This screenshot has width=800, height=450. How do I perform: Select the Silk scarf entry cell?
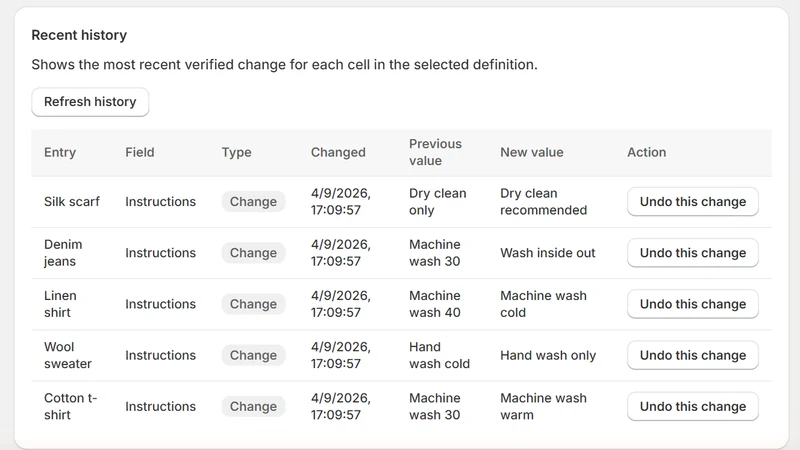[72, 202]
